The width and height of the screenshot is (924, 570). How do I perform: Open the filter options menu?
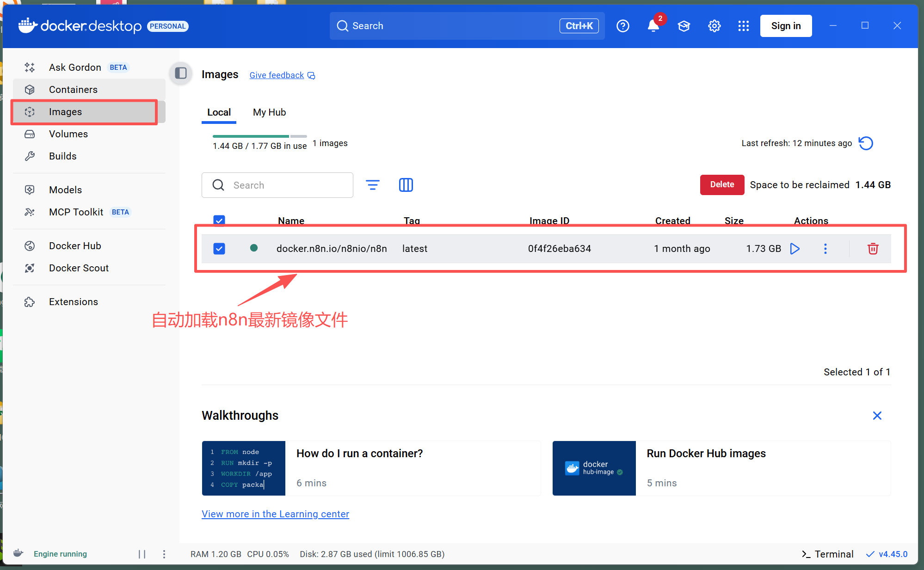372,185
